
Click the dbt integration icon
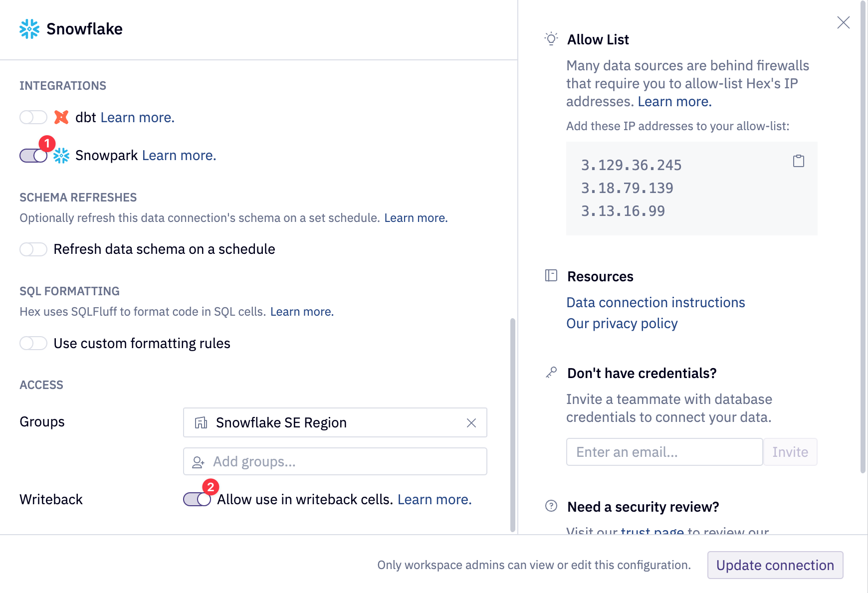click(61, 117)
